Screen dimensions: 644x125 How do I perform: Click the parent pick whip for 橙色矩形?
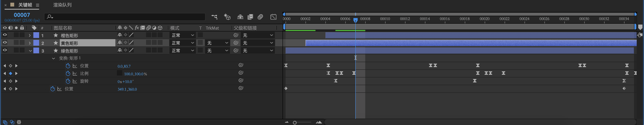click(236, 35)
